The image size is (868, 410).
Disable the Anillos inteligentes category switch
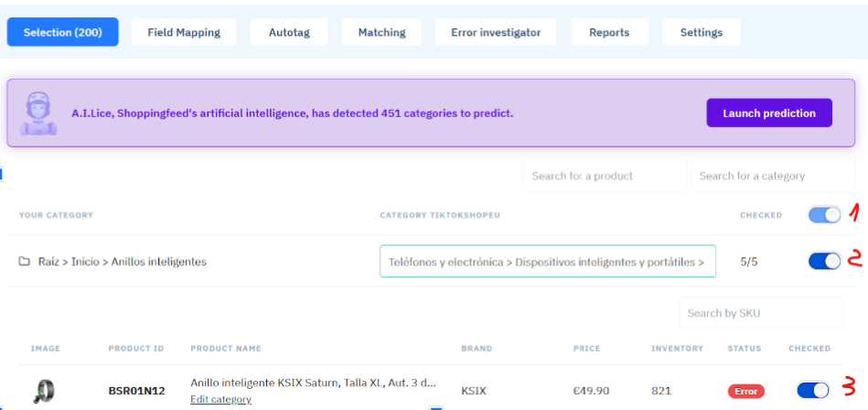(x=824, y=262)
